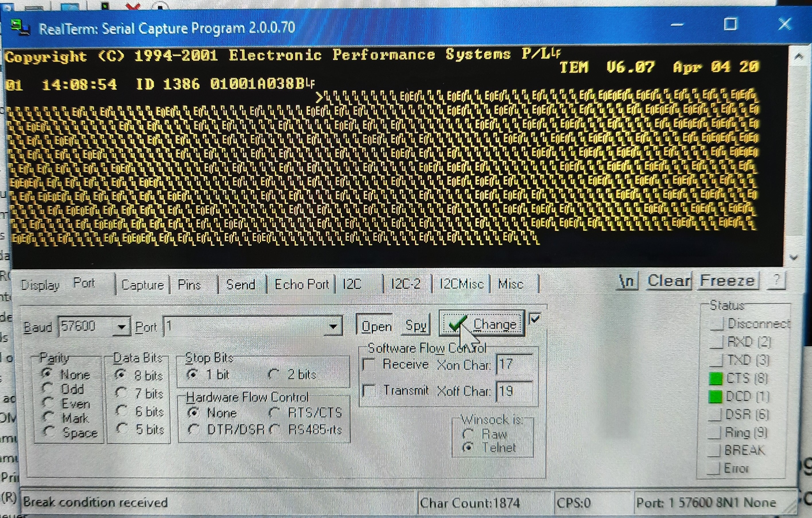Select 2 bits stop bits
Viewport: 812px width, 518px height.
coord(274,373)
